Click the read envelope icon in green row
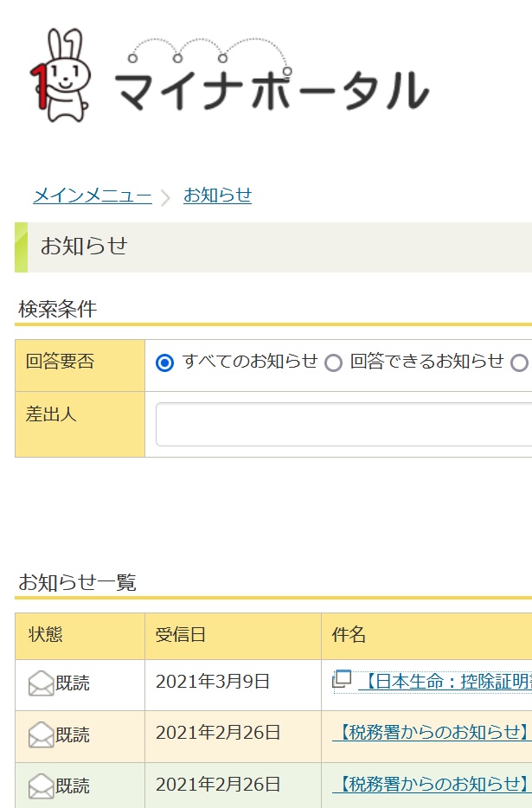The image size is (532, 808). click(41, 786)
